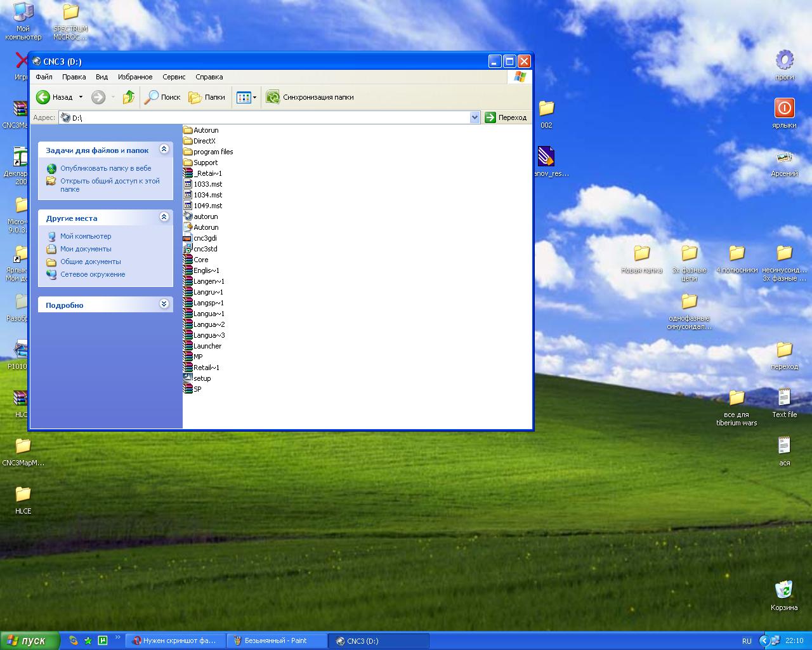Screen dimensions: 812x650
Task: Open Мой компьютер link in Другие места
Action: pos(86,236)
